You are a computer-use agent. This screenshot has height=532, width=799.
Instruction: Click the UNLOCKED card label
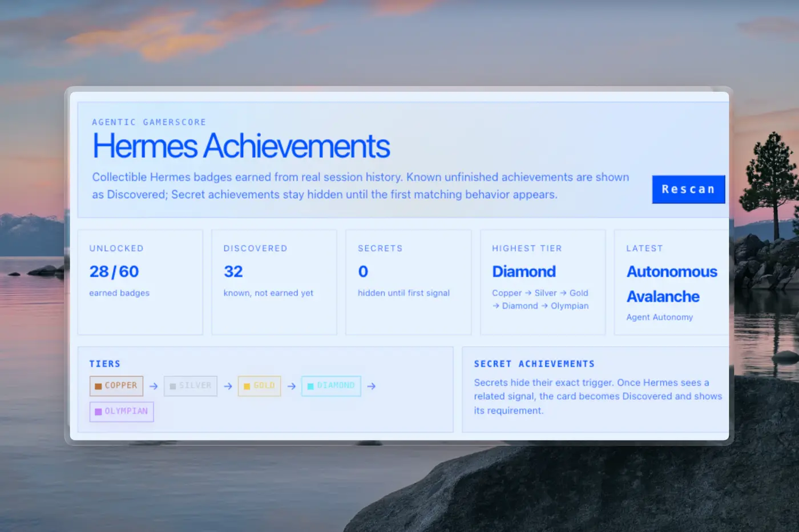(x=116, y=249)
